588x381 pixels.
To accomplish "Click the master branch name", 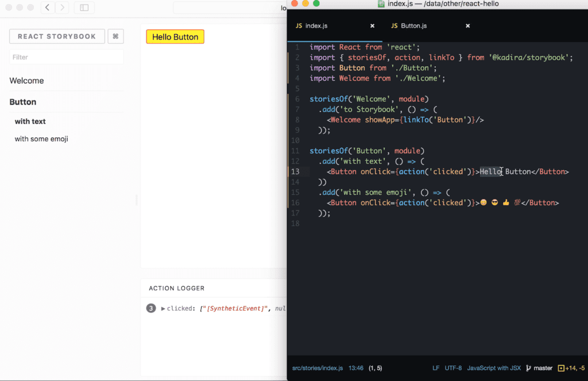I will 543,368.
